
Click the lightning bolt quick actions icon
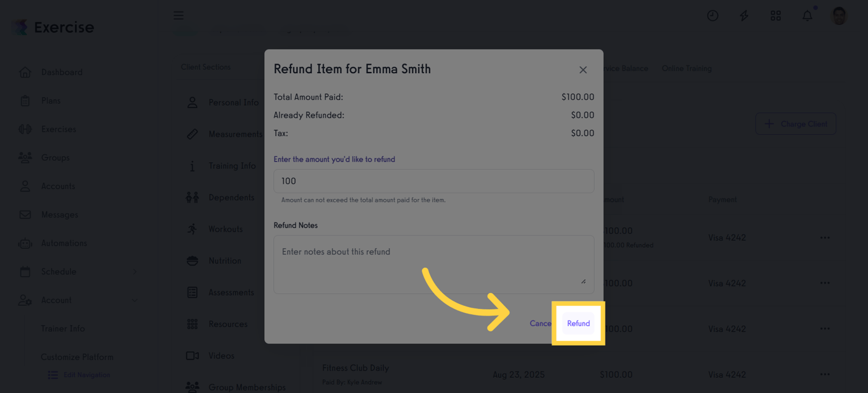[x=743, y=15]
